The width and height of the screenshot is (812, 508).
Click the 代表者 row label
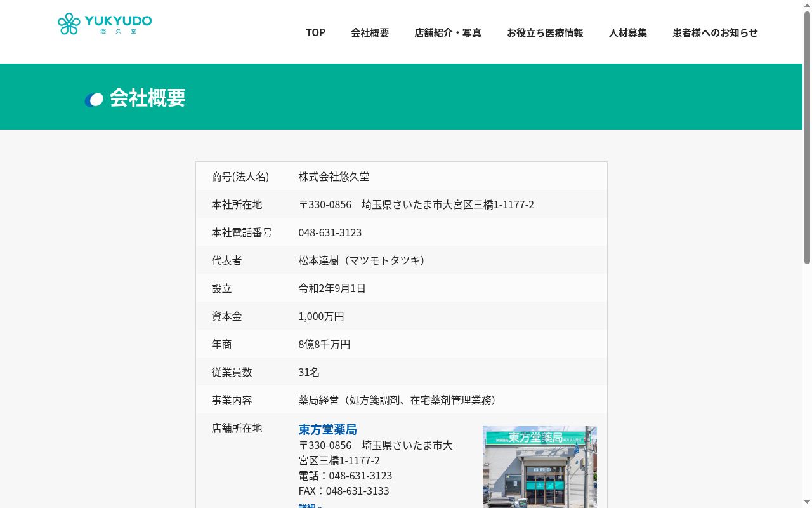226,260
